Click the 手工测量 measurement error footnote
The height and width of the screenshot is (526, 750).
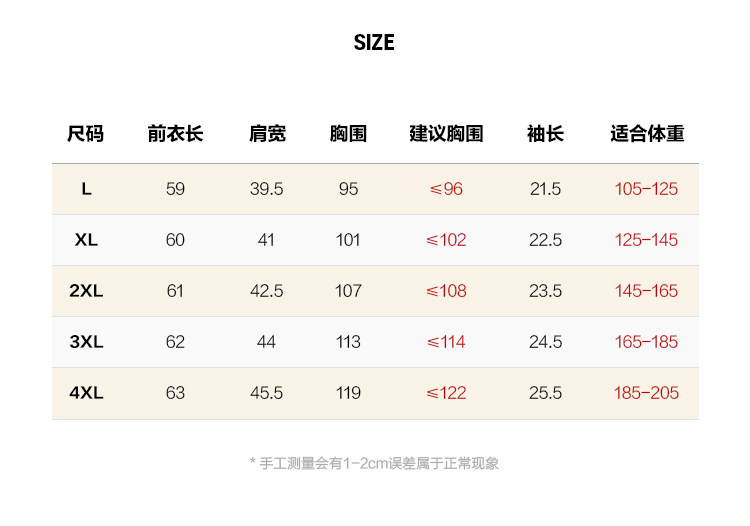(374, 463)
